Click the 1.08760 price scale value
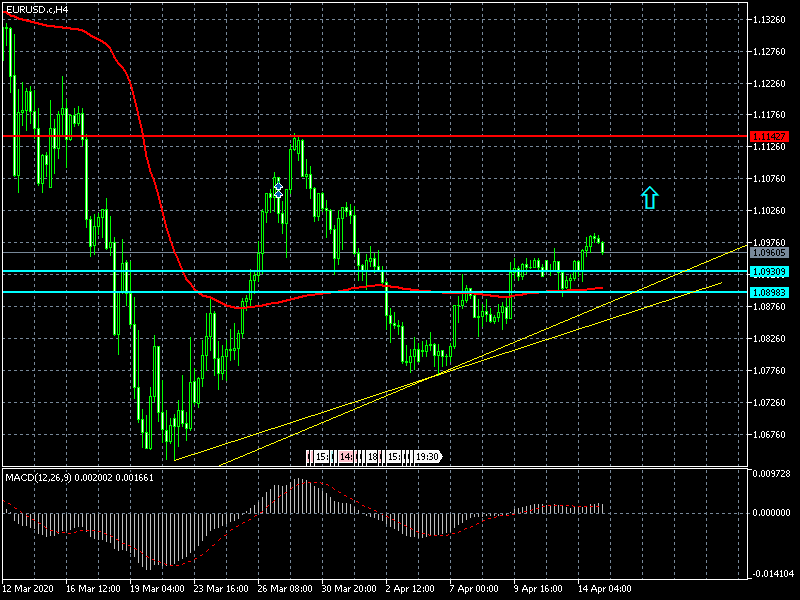800x600 pixels. (x=769, y=307)
